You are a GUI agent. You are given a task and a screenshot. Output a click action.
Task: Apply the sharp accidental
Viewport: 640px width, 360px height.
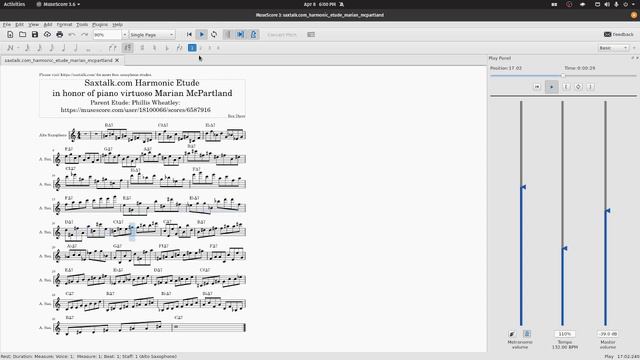[x=142, y=48]
